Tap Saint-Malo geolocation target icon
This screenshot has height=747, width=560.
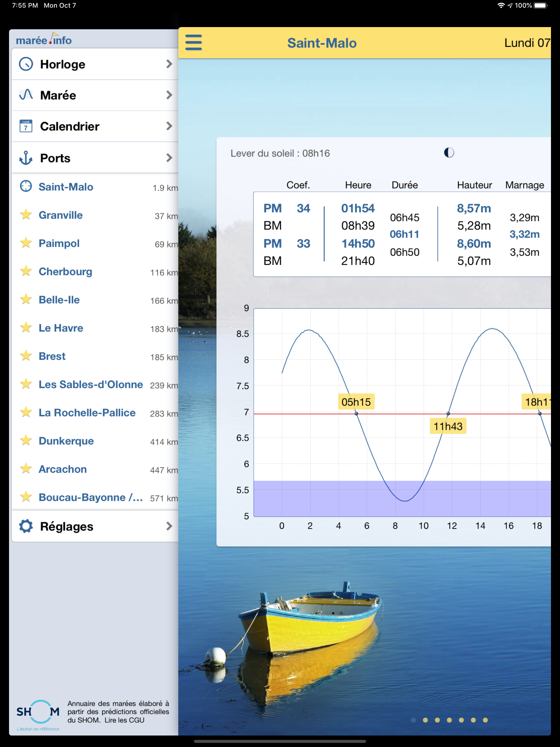[x=26, y=186]
